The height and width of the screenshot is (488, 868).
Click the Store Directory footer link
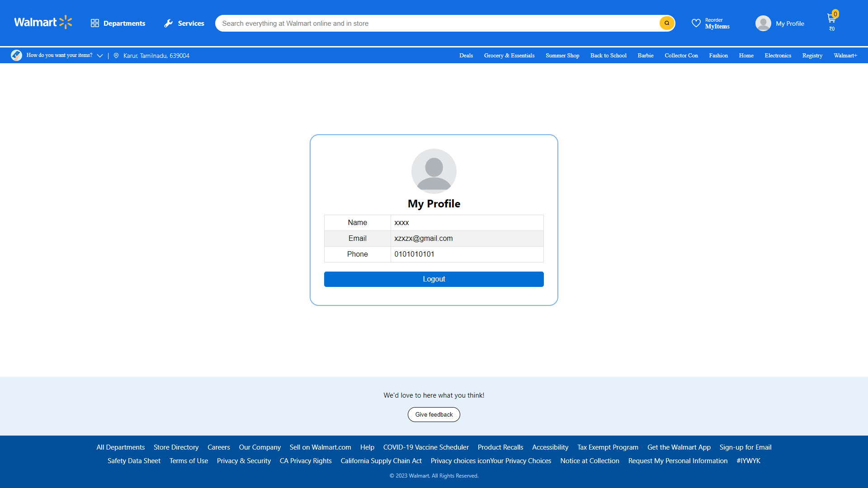[x=176, y=447]
